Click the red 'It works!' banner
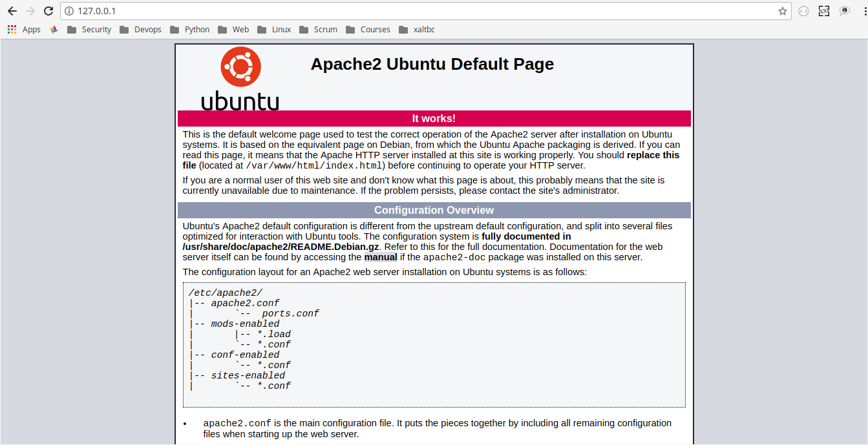Screen dimensions: 868x445 (x=434, y=118)
